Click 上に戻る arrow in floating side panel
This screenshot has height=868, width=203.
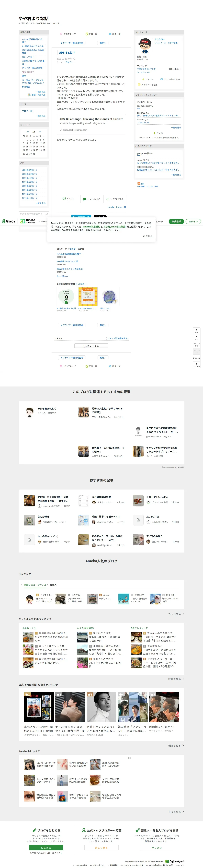tap(197, 365)
